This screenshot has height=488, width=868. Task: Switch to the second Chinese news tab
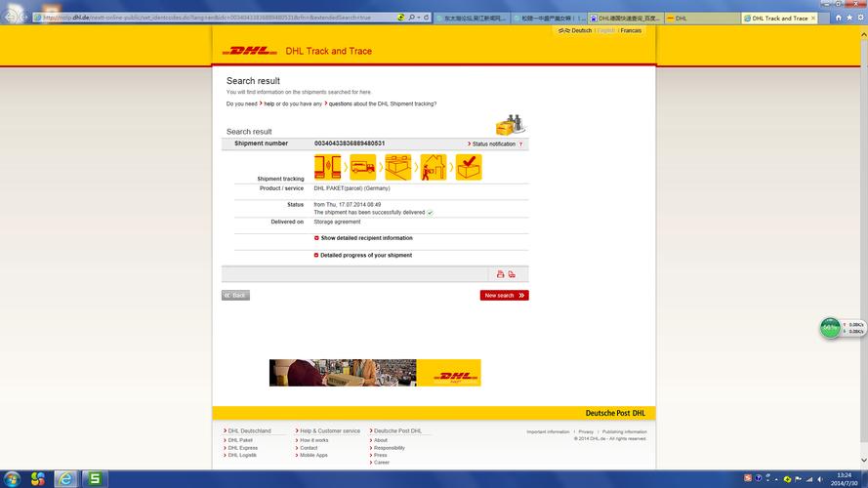point(549,19)
